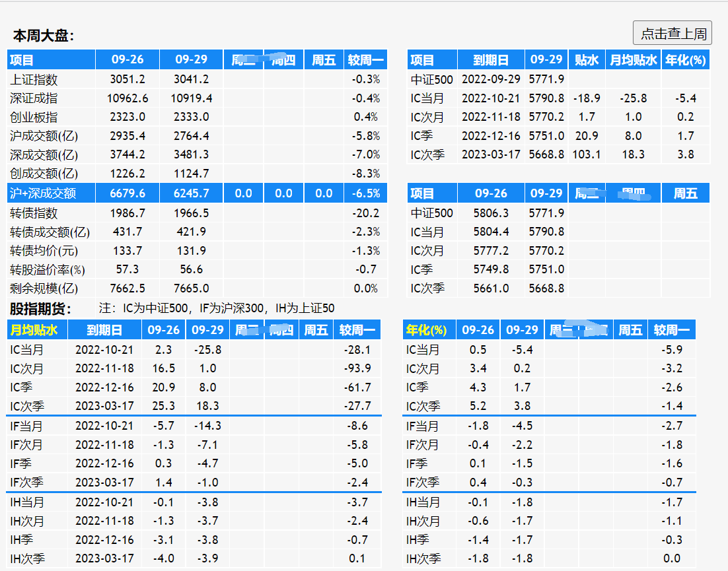Image resolution: width=728 pixels, height=571 pixels.
Task: Click the -7.1 value for IF次月
Action: click(x=207, y=445)
